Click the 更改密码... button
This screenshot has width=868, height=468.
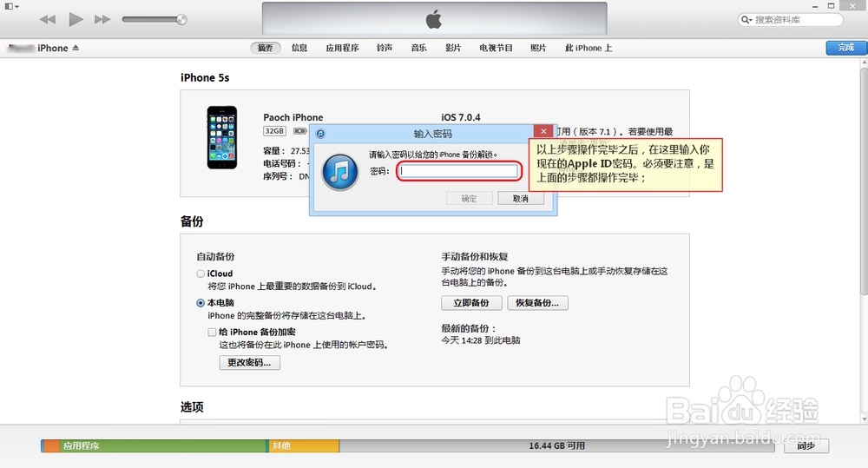(x=250, y=363)
